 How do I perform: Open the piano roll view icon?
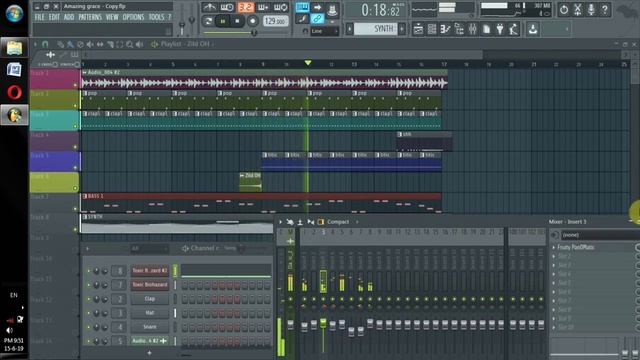click(445, 29)
